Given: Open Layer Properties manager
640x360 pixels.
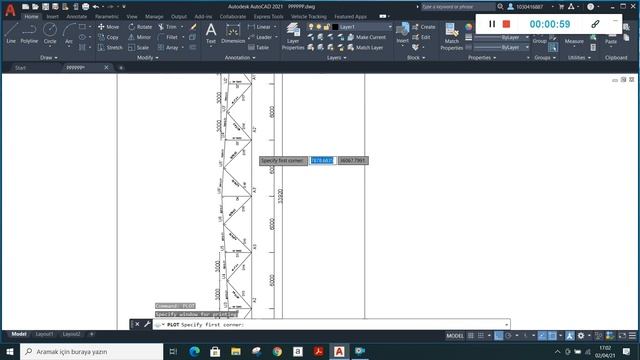Looking at the screenshot, I should (293, 36).
